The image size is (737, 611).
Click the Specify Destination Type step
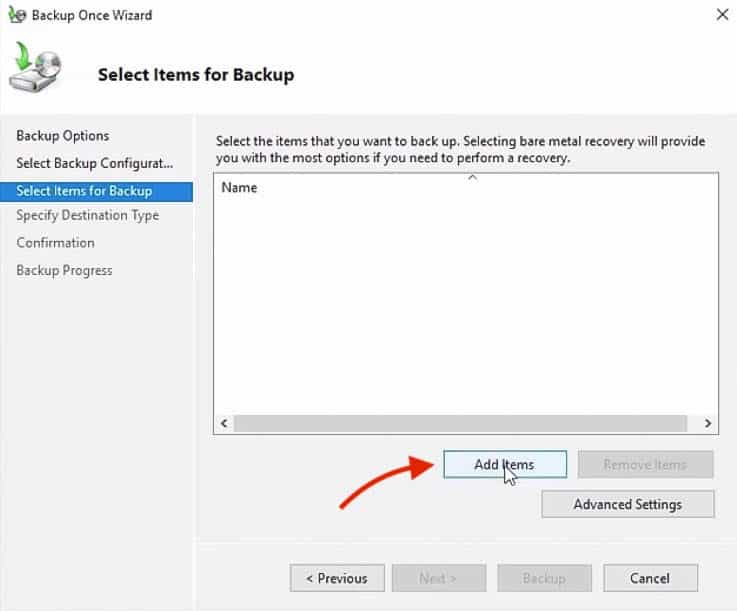click(87, 215)
